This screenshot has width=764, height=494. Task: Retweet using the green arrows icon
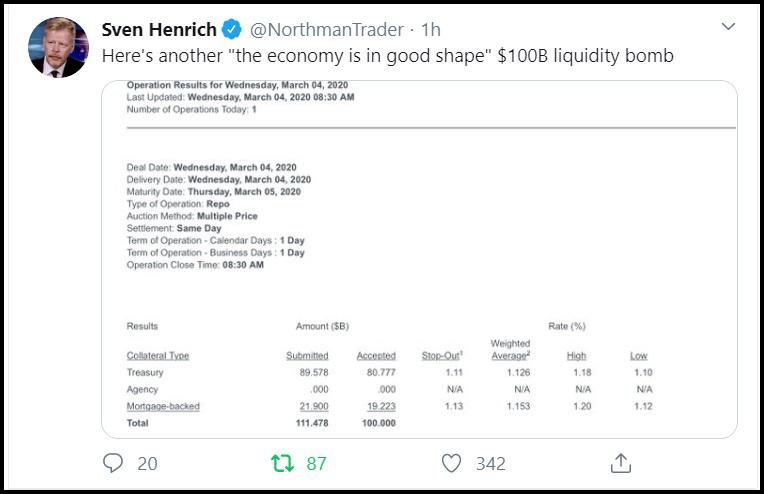point(283,463)
